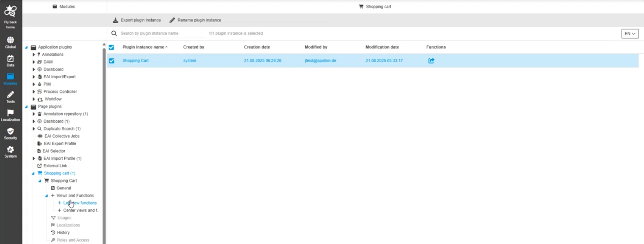Click Export plugin instance button
Viewport: 644px width, 244px height.
(x=137, y=20)
